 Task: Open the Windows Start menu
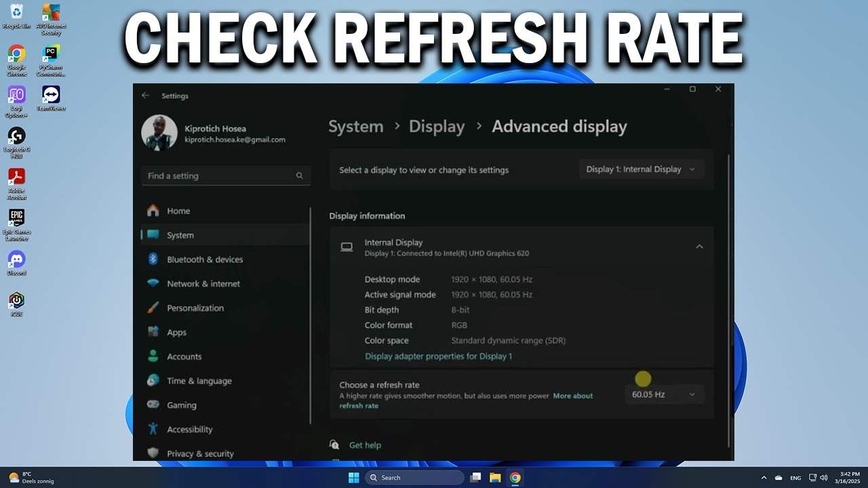coord(353,478)
